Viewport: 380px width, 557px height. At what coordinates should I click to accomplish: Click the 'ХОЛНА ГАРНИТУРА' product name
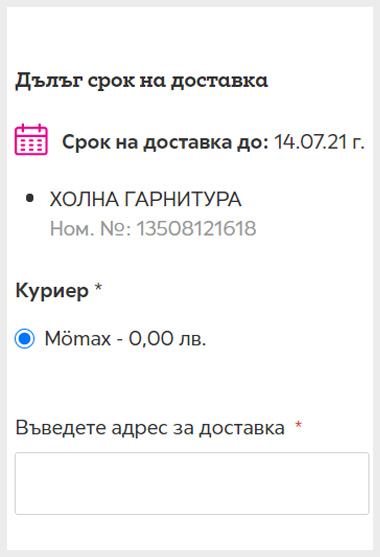[x=146, y=199]
